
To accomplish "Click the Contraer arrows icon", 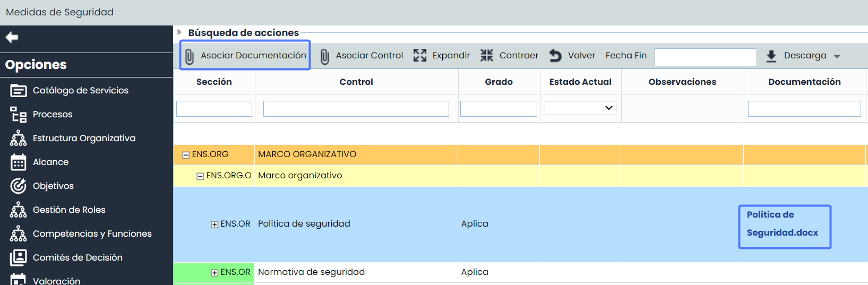I will click(487, 55).
